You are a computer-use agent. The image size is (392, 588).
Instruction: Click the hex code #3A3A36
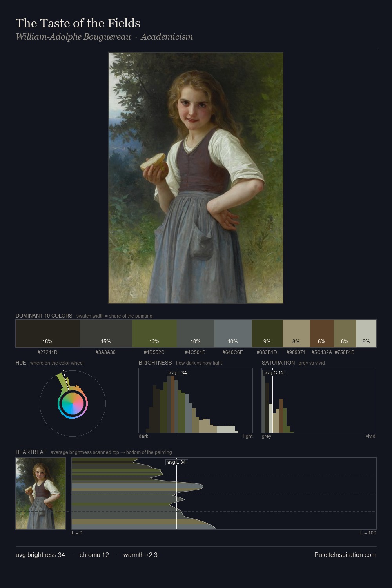coord(105,352)
